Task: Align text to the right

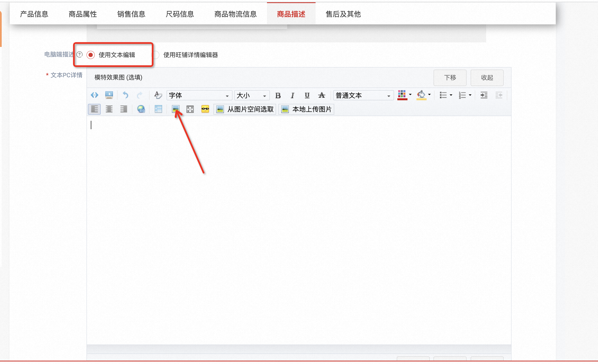Action: tap(124, 109)
